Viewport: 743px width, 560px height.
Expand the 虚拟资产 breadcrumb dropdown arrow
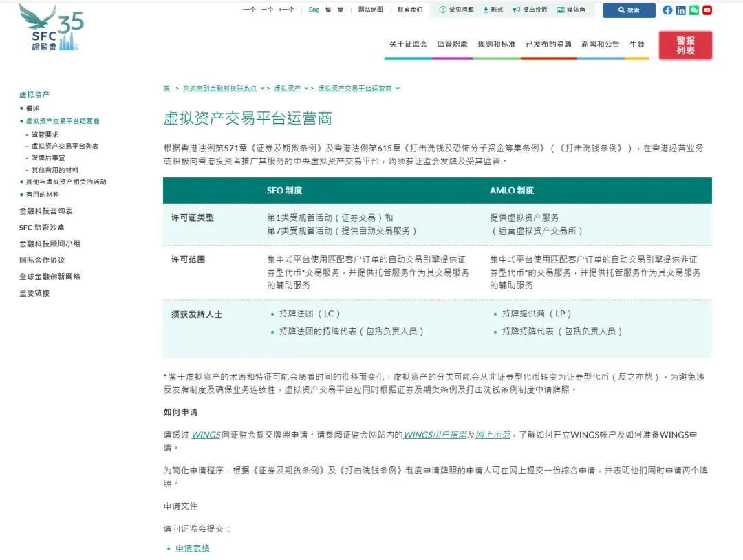pos(306,89)
